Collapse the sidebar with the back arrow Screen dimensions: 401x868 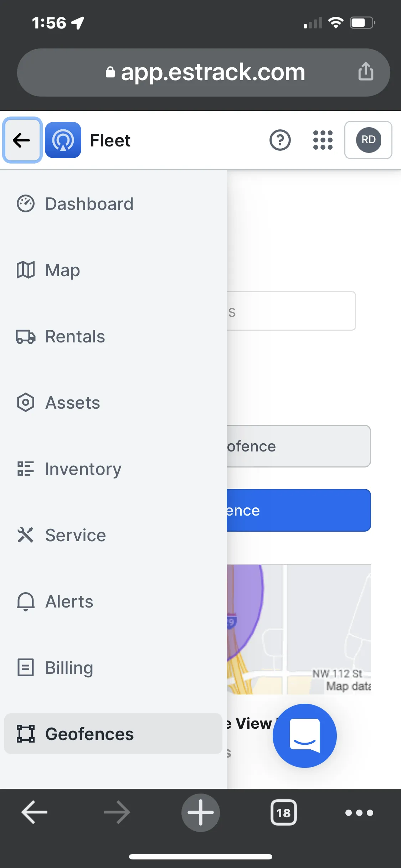[x=22, y=140]
